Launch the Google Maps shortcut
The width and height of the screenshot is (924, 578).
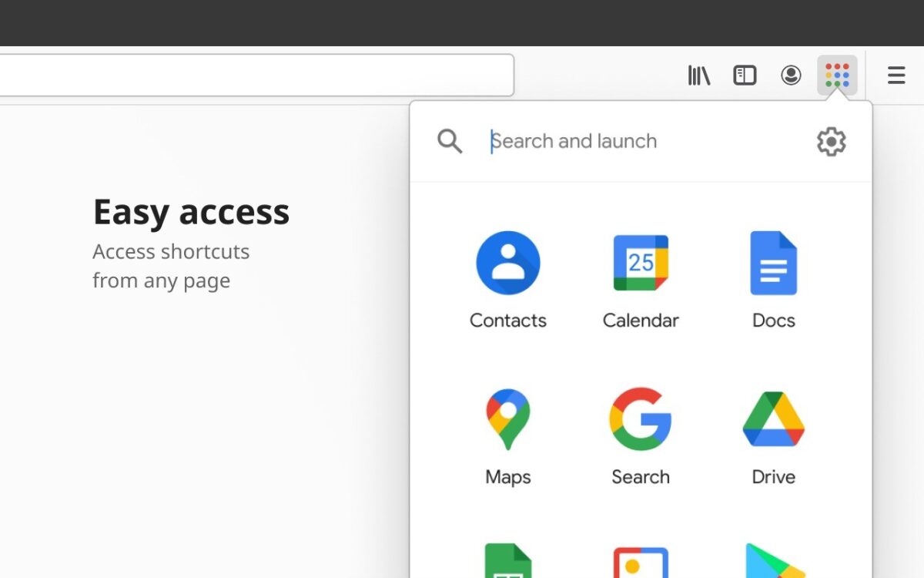click(508, 419)
